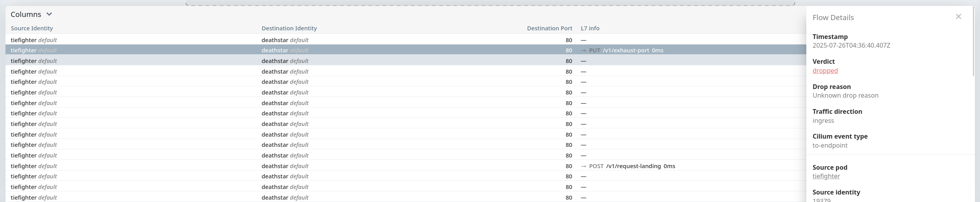Click the Flow Details panel title
Screen dimensions: 980x202
[x=833, y=17]
